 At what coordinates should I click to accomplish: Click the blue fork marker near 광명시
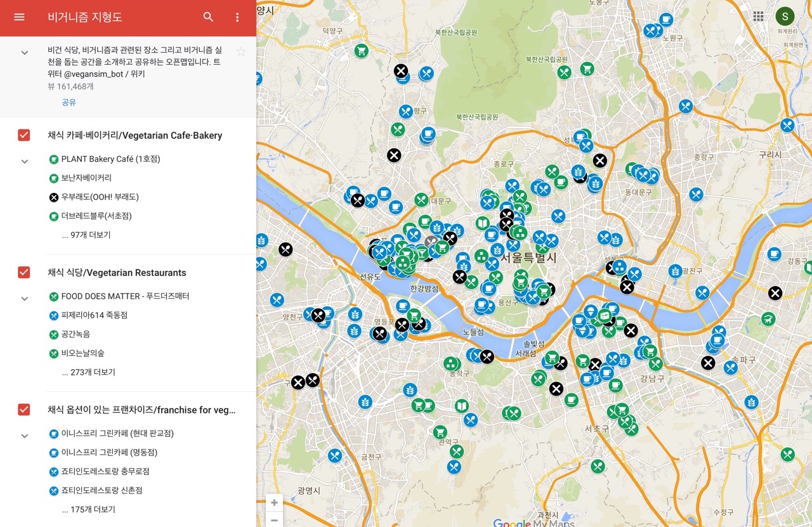pyautogui.click(x=335, y=455)
